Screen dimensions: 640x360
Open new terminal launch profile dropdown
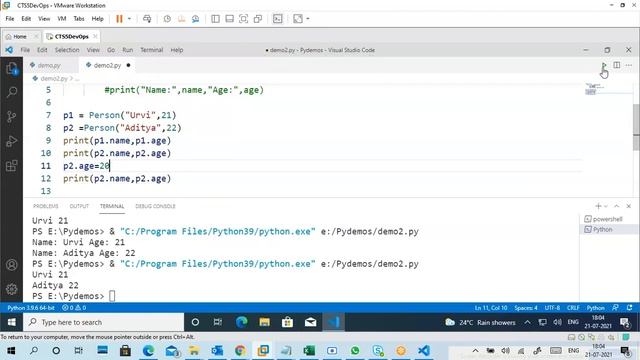(x=606, y=206)
